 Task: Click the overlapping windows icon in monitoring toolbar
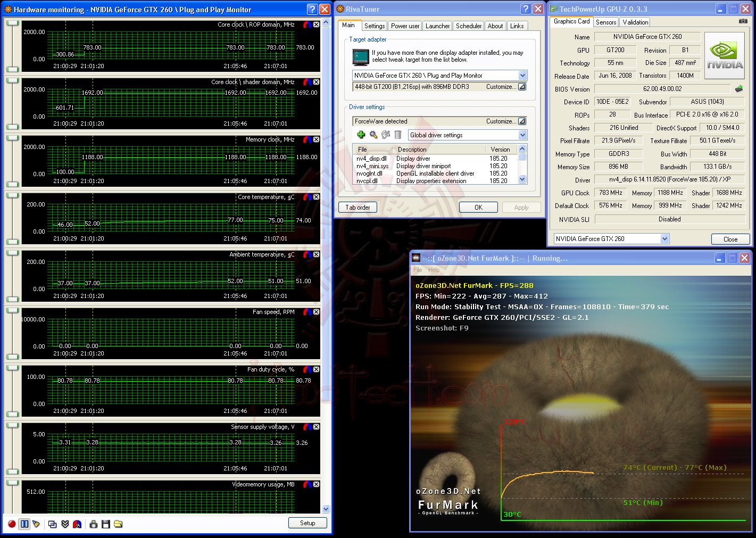click(52, 524)
